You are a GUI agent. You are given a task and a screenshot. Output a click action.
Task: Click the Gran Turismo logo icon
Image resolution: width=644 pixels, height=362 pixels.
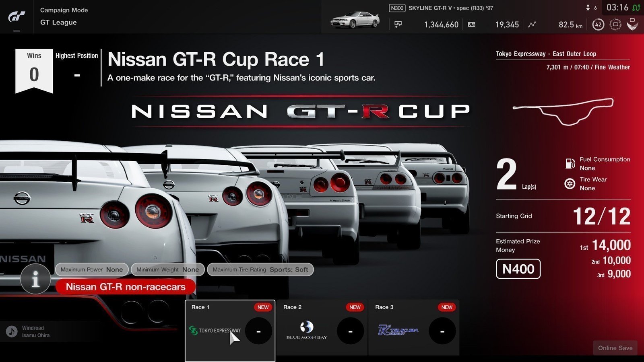coord(17,17)
